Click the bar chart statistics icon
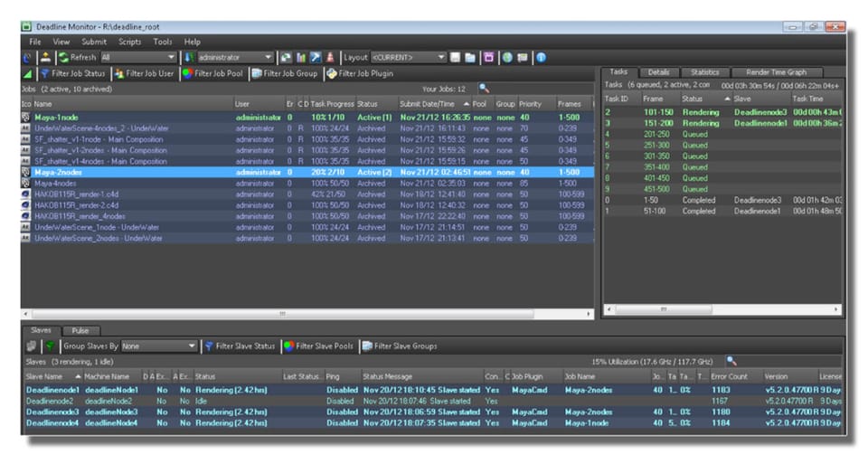This screenshot has width=868, height=455. coord(301,57)
